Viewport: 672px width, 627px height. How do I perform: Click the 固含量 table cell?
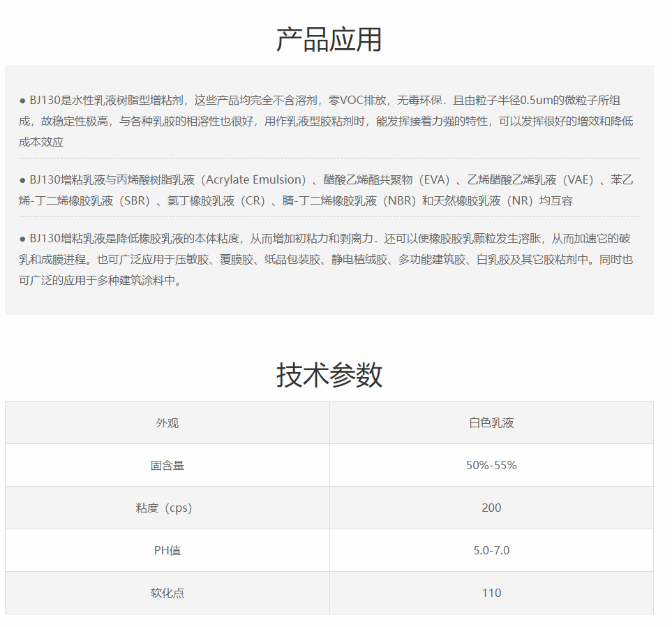tap(167, 465)
